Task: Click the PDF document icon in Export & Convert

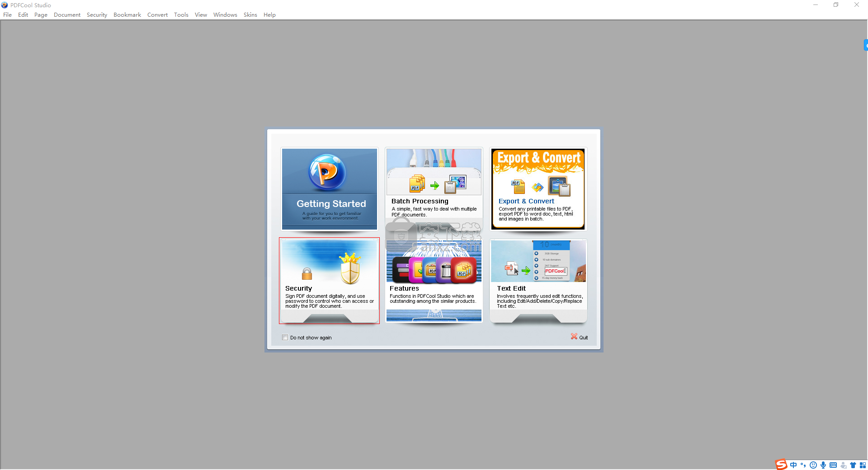Action: point(518,186)
